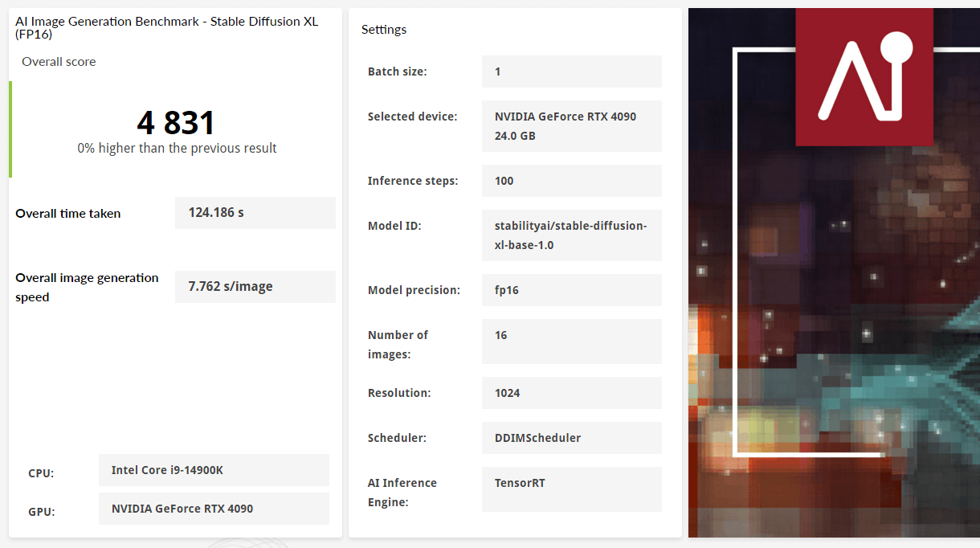The width and height of the screenshot is (980, 548).
Task: Click the Model precision label
Action: (x=414, y=290)
